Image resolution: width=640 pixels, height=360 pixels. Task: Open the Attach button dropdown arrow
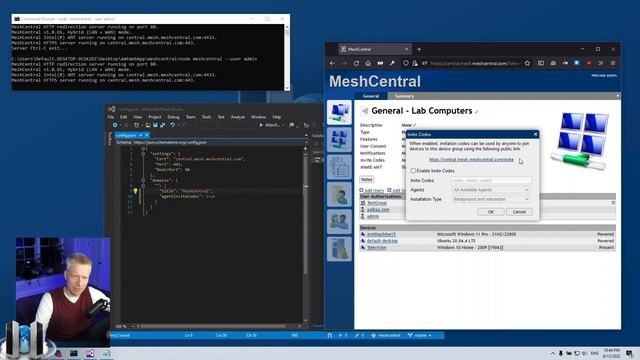click(x=282, y=125)
